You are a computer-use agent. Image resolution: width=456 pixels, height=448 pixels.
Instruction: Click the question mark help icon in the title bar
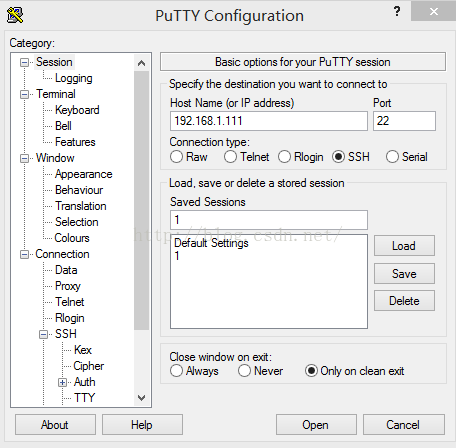397,12
